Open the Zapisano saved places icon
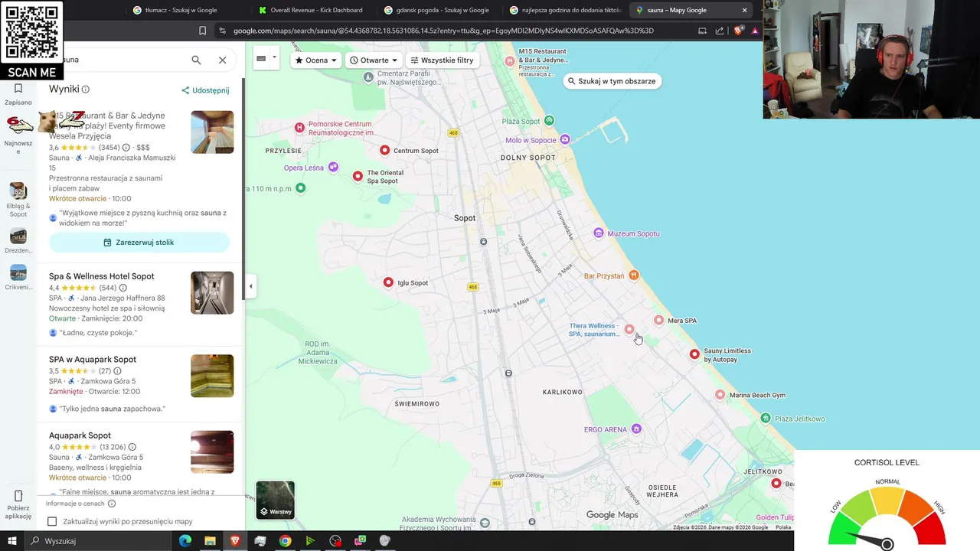Image resolution: width=980 pixels, height=551 pixels. point(18,89)
